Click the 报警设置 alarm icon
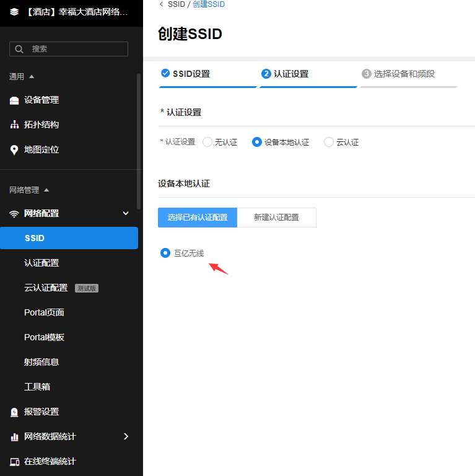 [x=14, y=412]
